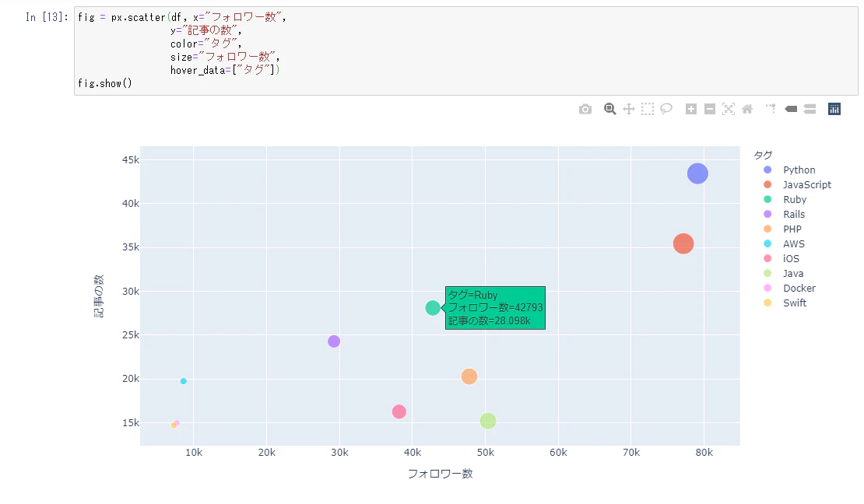The image size is (864, 504).
Task: Activate the Pan tool in the modebar
Action: point(629,109)
